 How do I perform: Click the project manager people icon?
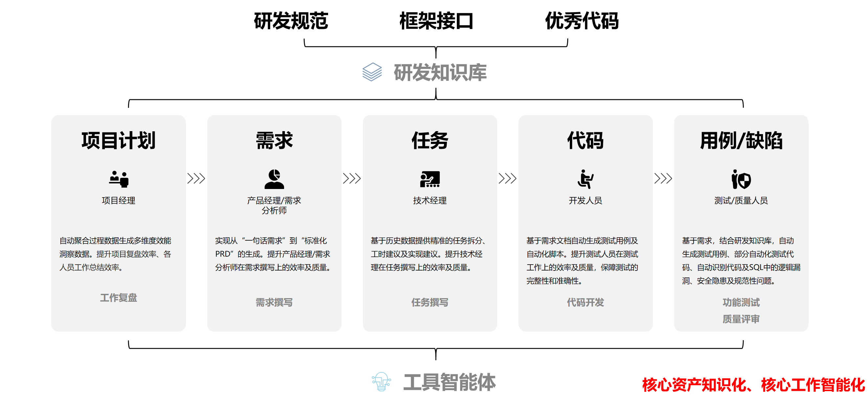click(119, 179)
